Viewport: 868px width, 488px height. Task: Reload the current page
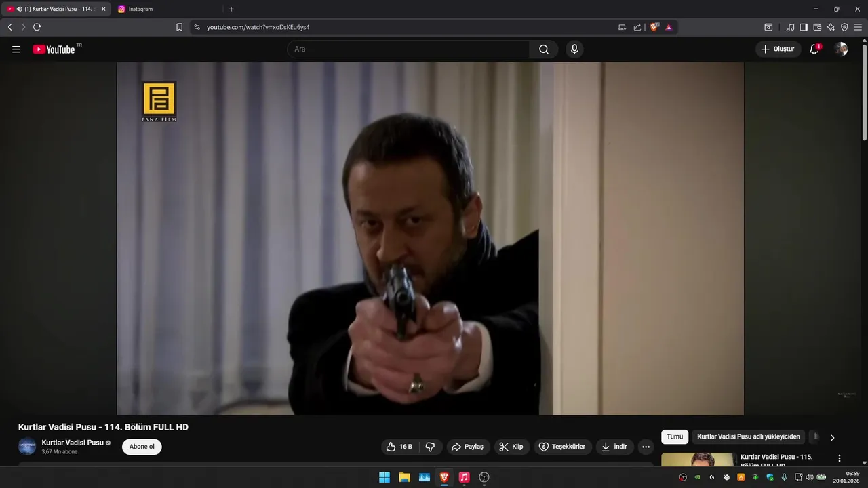(37, 27)
